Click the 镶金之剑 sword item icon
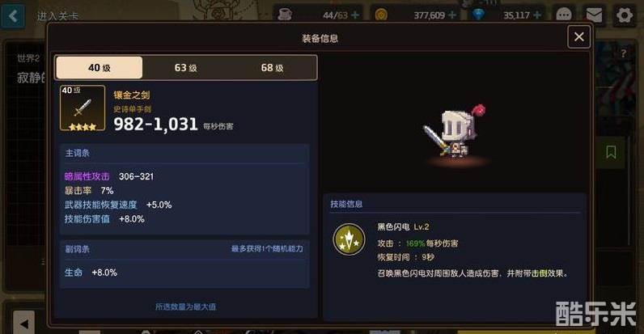This screenshot has width=644, height=334. (x=83, y=108)
